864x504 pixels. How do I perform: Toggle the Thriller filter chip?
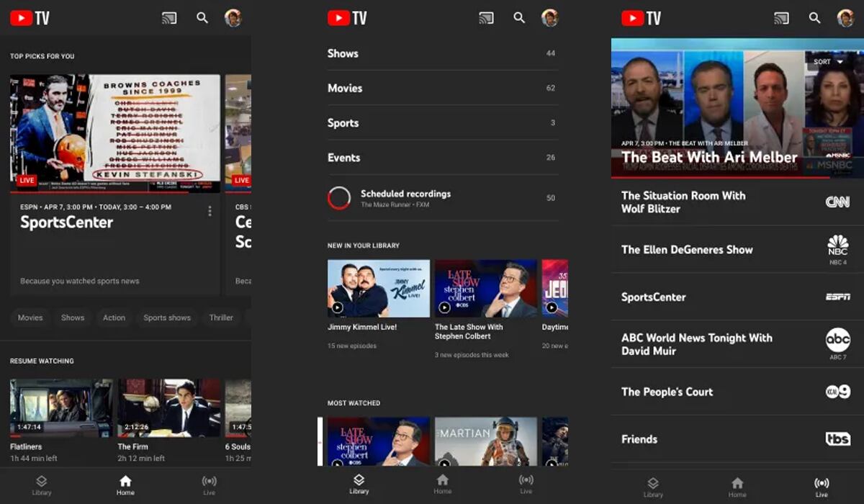pos(221,318)
